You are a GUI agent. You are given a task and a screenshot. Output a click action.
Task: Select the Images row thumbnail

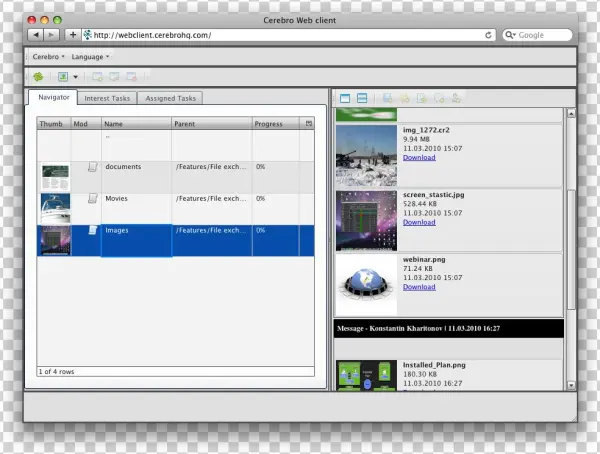click(54, 240)
